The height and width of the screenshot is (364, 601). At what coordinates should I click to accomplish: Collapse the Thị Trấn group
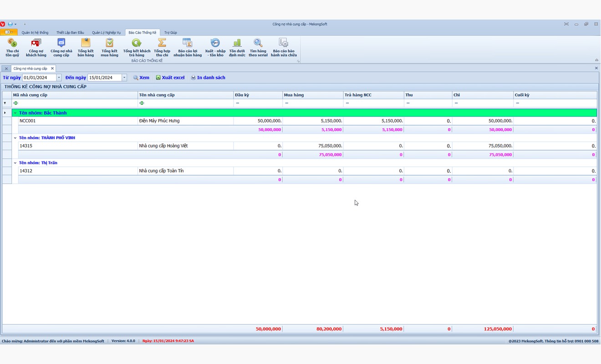point(15,163)
